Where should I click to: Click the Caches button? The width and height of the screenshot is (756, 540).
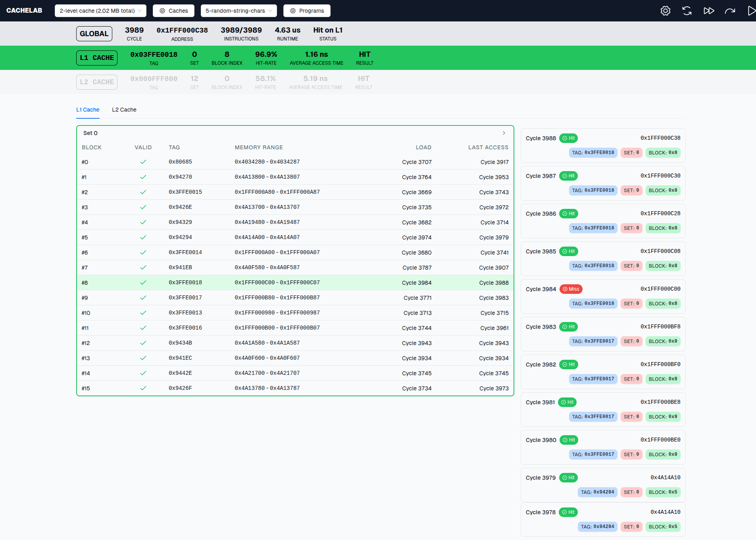tap(173, 11)
